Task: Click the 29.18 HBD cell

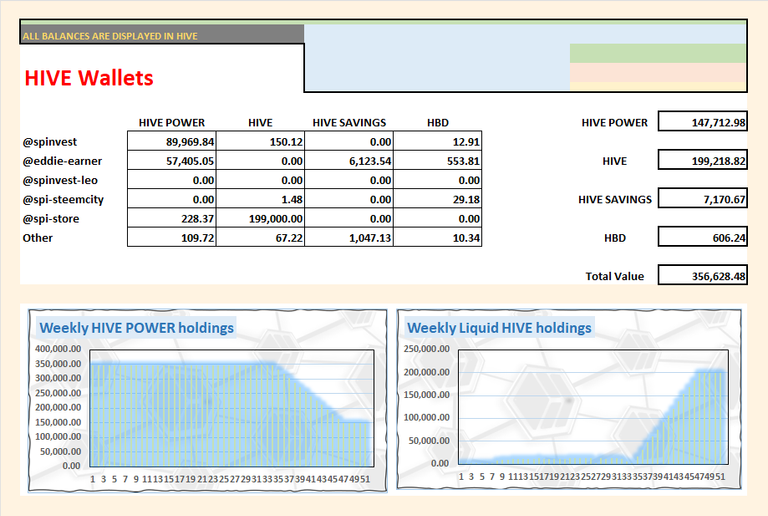Action: click(437, 200)
